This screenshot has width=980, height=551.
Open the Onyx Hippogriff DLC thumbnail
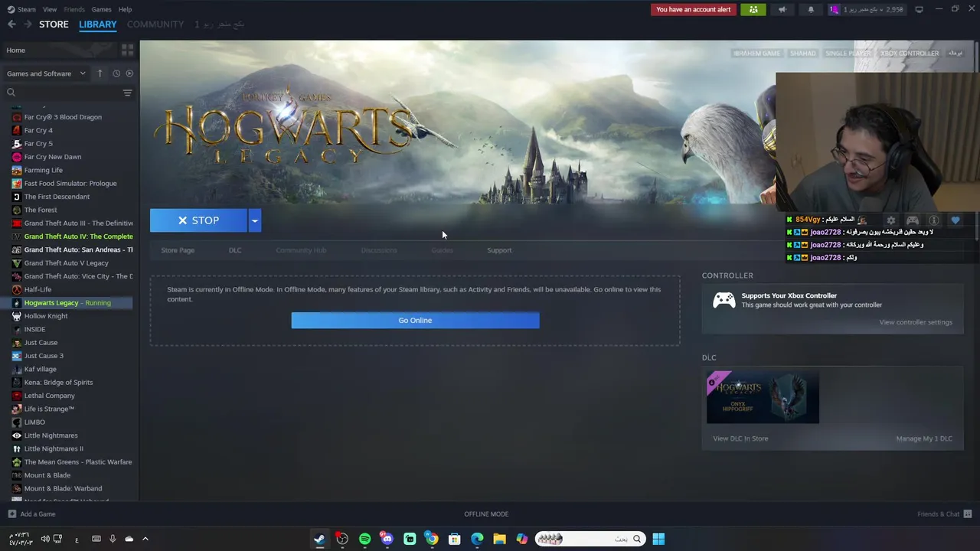pyautogui.click(x=763, y=397)
